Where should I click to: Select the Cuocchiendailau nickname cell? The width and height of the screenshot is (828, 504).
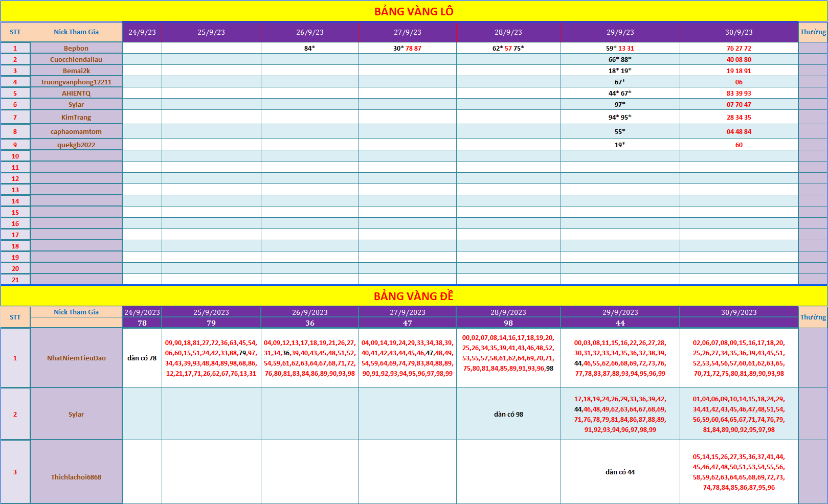[x=76, y=59]
